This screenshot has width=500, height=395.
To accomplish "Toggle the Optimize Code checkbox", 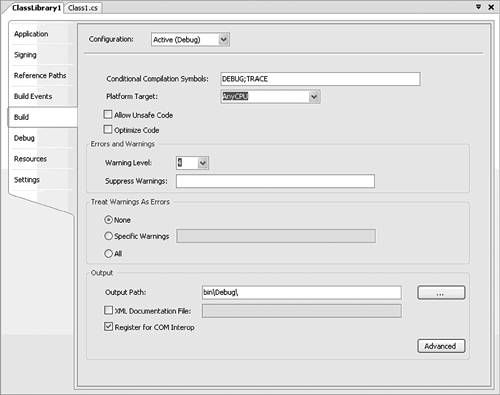I will click(108, 129).
